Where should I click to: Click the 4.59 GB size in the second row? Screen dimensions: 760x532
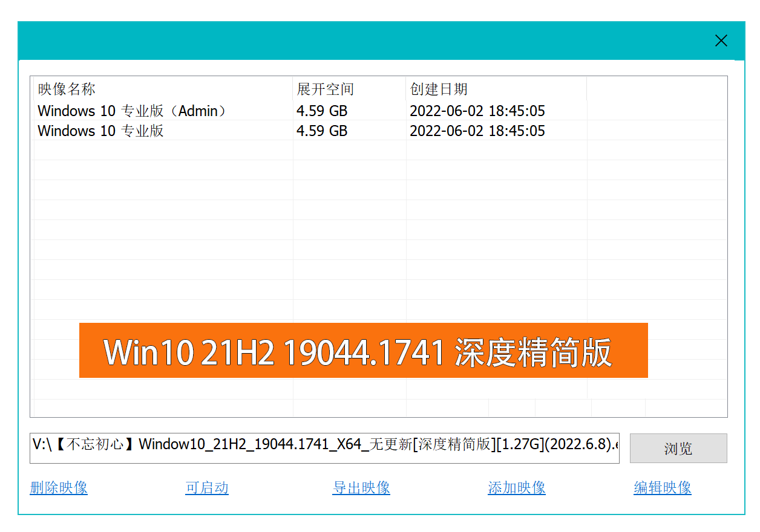coord(322,131)
